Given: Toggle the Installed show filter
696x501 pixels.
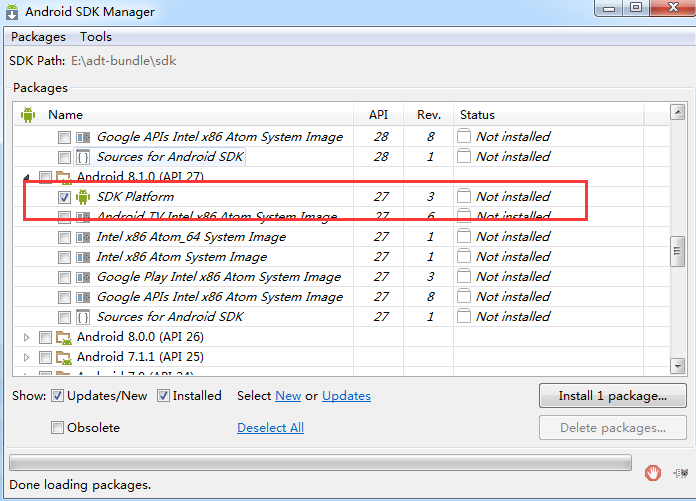Looking at the screenshot, I should pos(163,395).
